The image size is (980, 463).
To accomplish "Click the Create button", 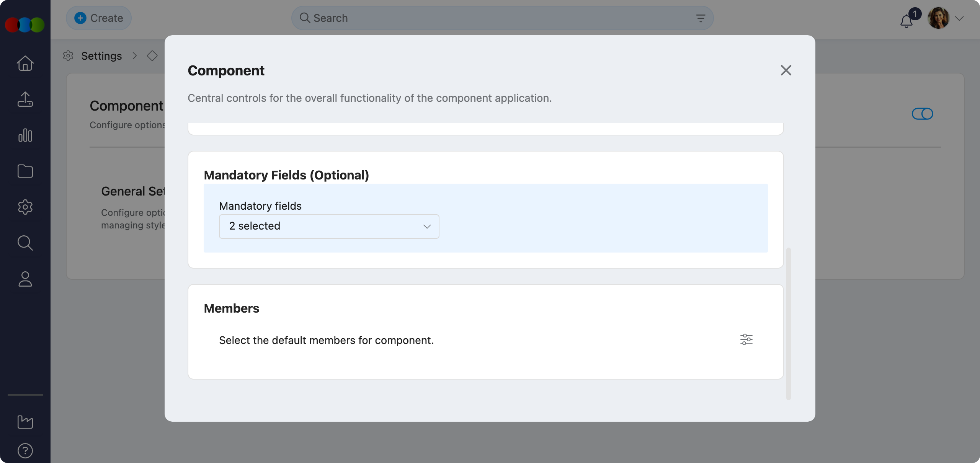I will tap(99, 18).
